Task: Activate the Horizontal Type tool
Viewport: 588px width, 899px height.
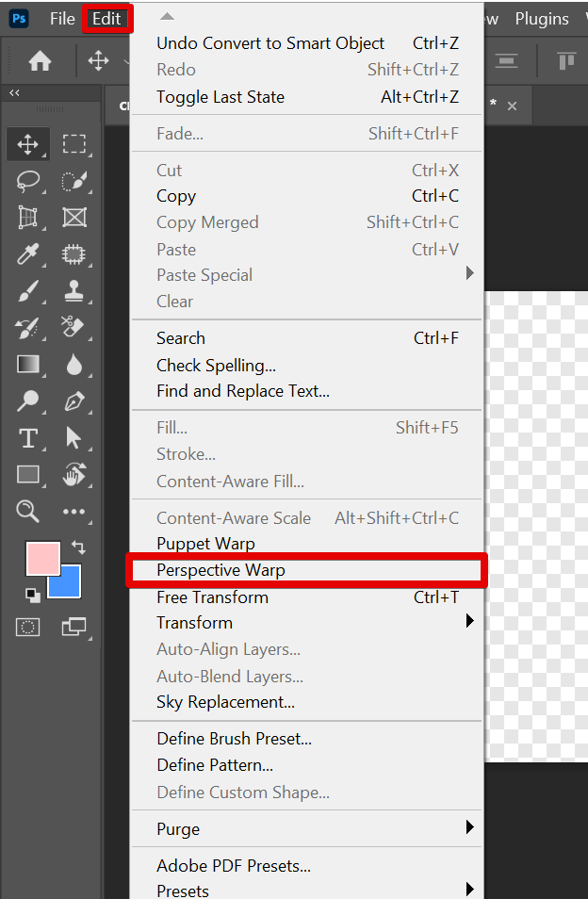Action: pos(28,438)
